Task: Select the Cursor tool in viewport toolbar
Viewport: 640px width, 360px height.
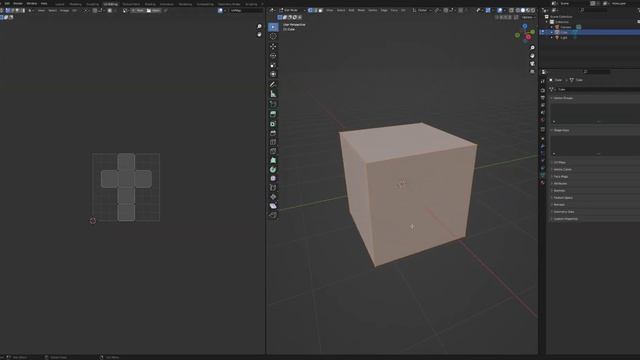Action: (273, 36)
